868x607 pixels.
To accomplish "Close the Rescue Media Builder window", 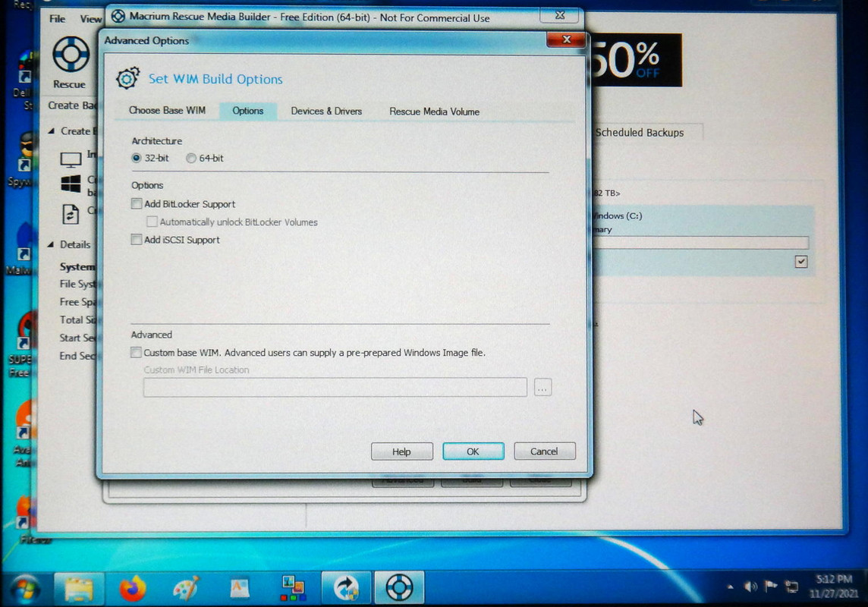I will click(x=560, y=15).
